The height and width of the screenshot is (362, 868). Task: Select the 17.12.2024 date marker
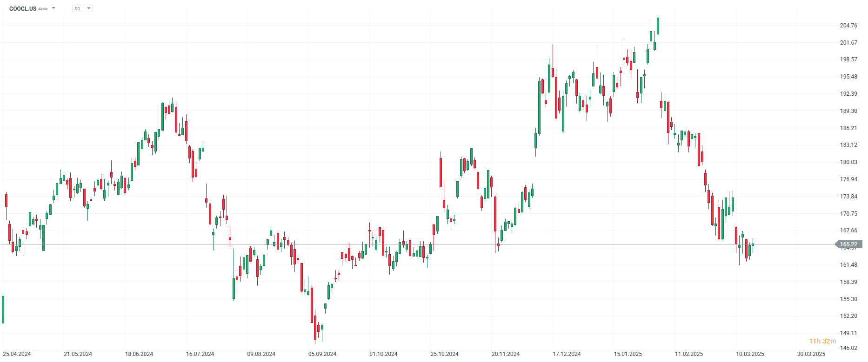click(567, 354)
